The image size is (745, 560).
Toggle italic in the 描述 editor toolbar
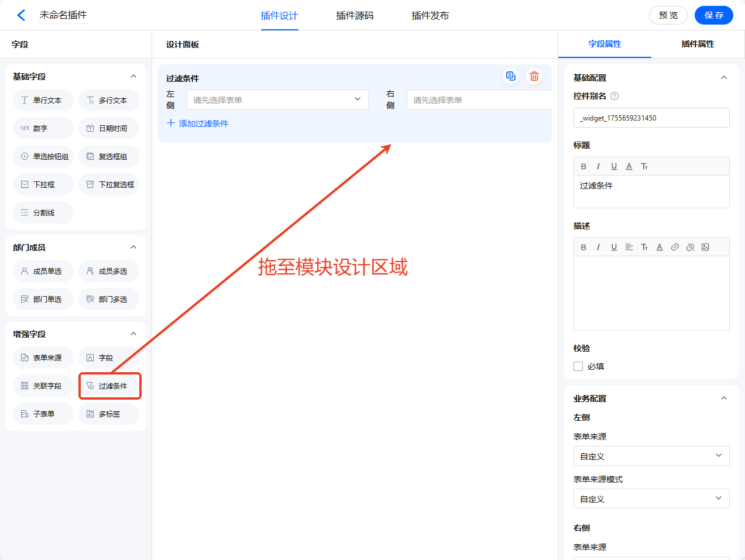[x=598, y=247]
